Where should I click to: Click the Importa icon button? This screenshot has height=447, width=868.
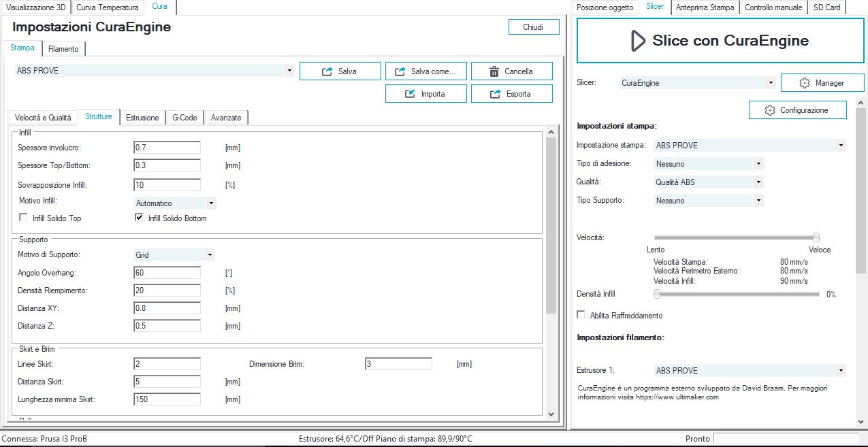[411, 94]
